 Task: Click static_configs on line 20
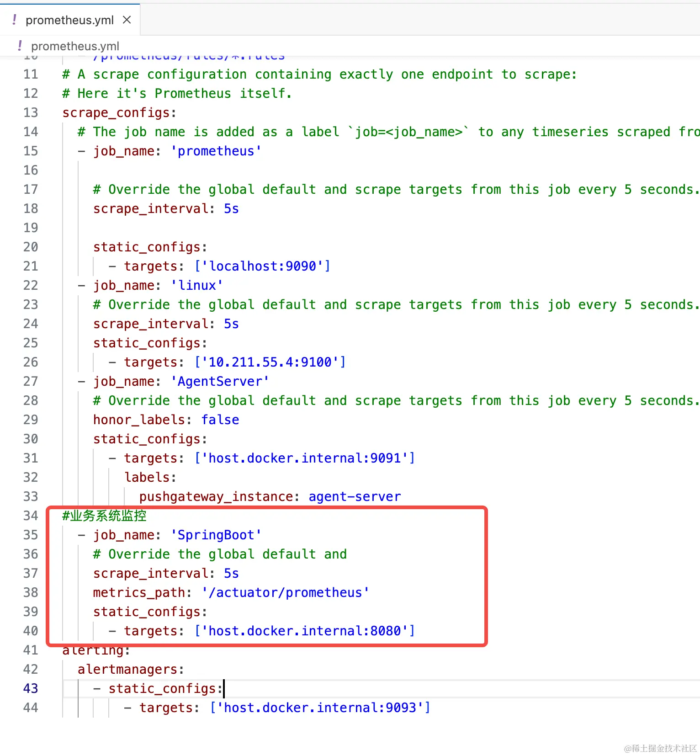pos(147,247)
